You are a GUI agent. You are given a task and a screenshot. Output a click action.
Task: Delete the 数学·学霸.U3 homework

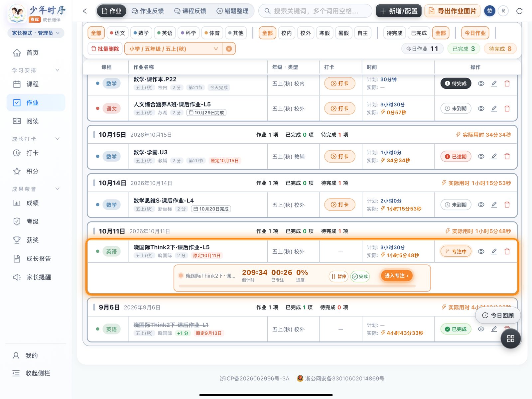pyautogui.click(x=507, y=156)
